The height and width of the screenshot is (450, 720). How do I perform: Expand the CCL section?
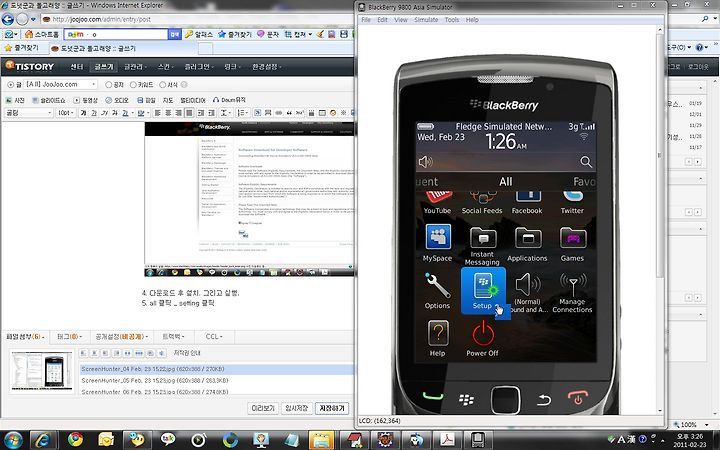tap(214, 337)
